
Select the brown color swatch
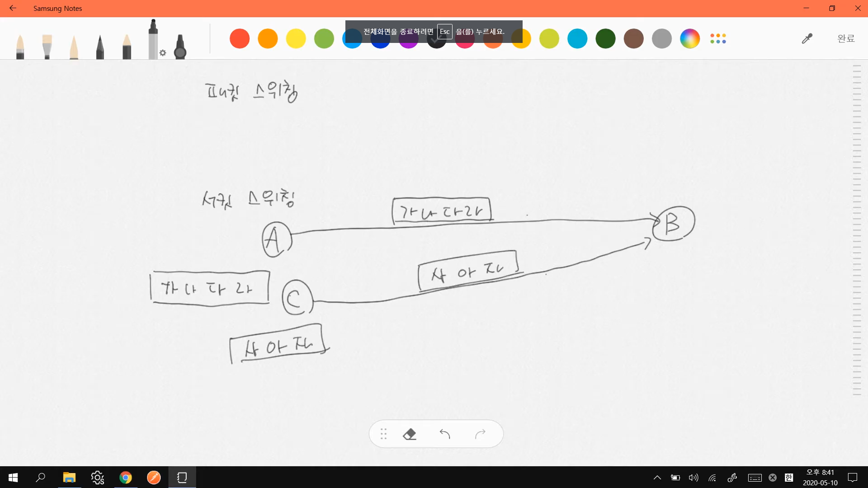coord(633,38)
